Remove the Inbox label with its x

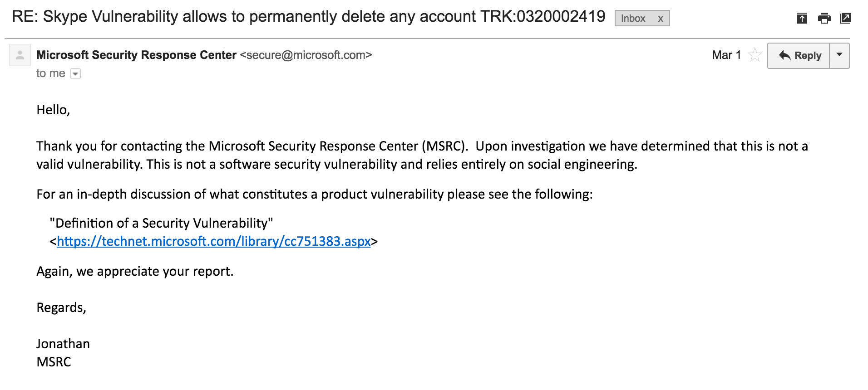pyautogui.click(x=661, y=19)
